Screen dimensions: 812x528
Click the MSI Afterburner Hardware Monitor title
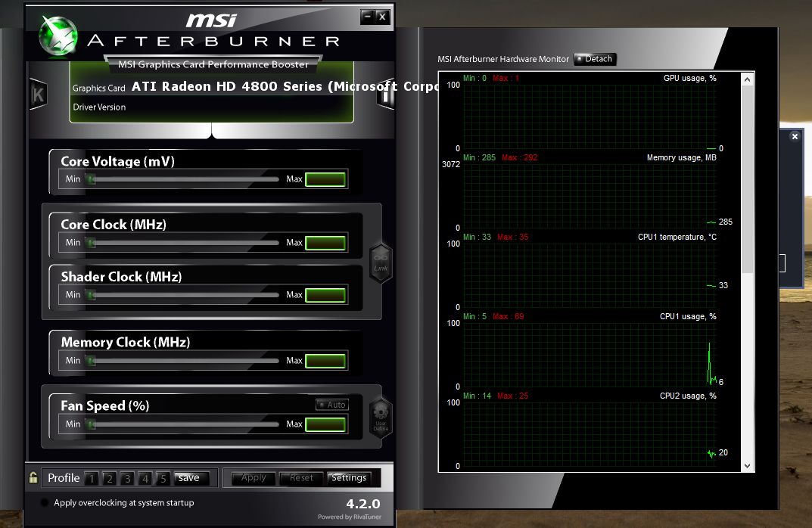[502, 59]
